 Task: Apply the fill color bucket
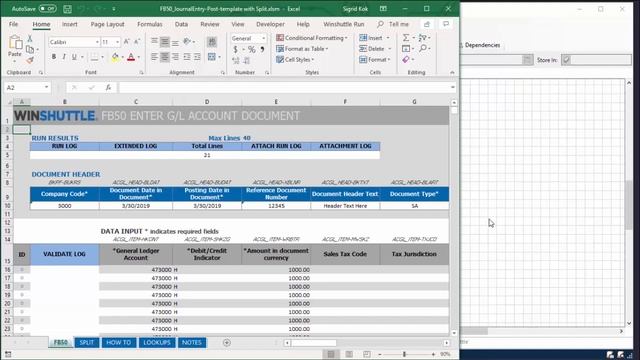(115, 57)
